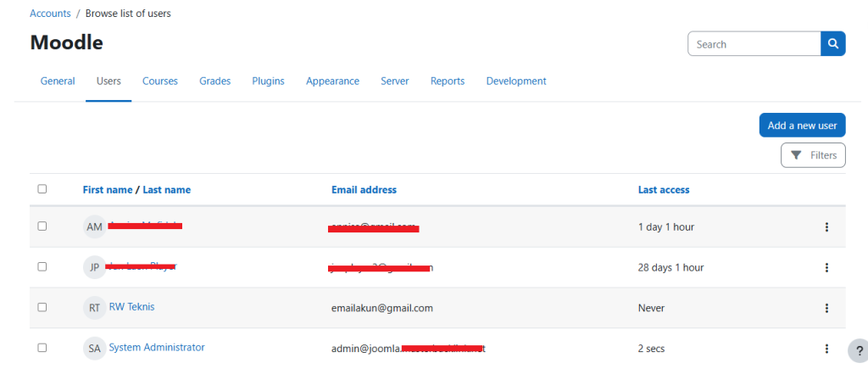The width and height of the screenshot is (868, 369).
Task: Sort users by Last name
Action: point(167,189)
